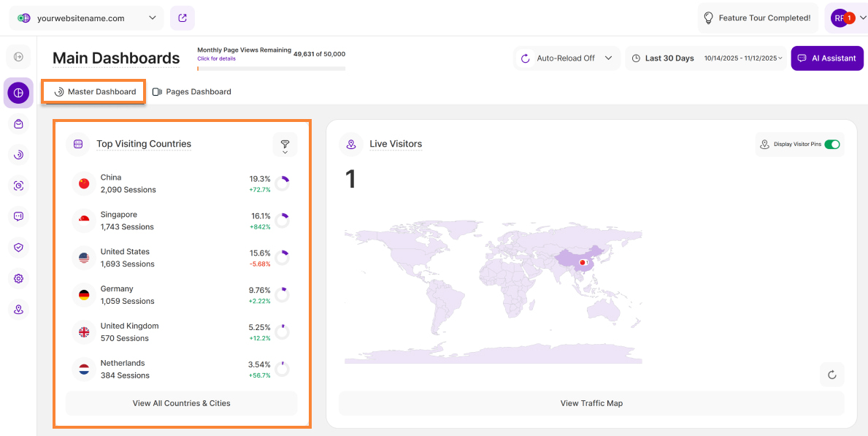Click the location pin sidebar icon

point(18,310)
